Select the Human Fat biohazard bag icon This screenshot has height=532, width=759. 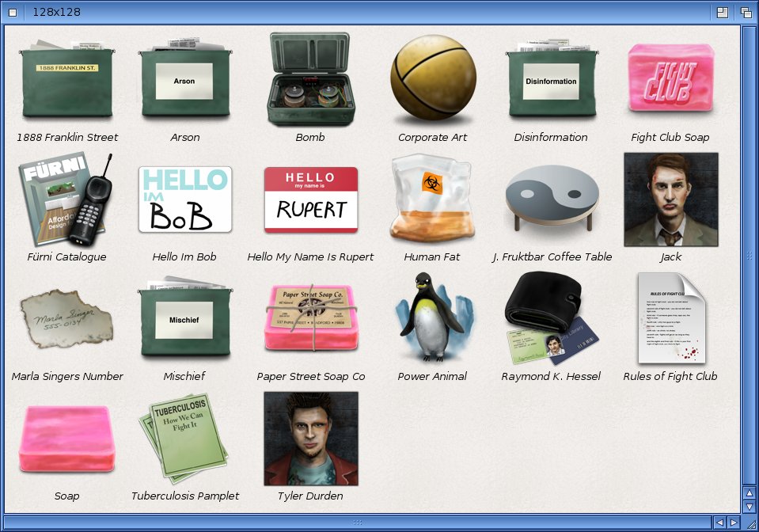point(432,199)
